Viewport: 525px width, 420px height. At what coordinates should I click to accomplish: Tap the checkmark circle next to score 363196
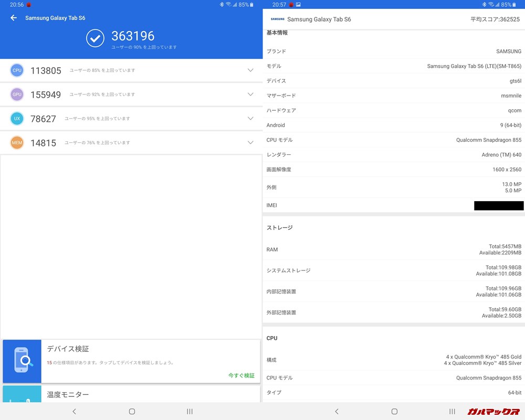pos(95,37)
